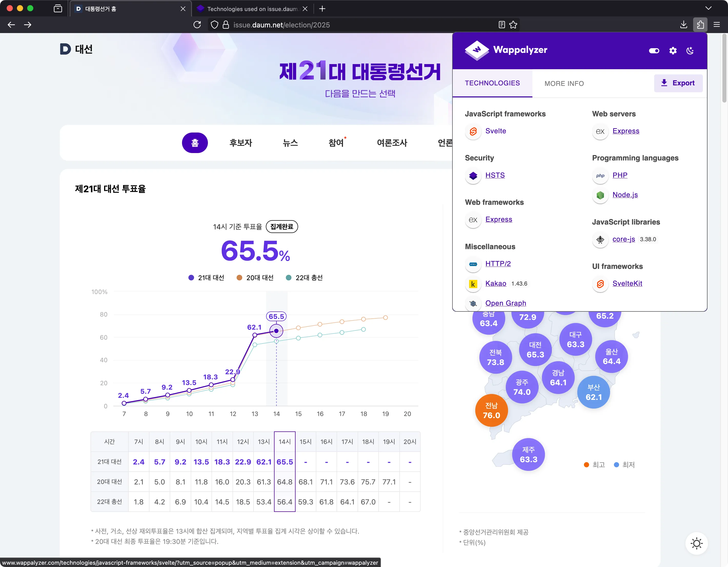Expand the list all tabs chevron
This screenshot has width=728, height=567.
pos(708,8)
